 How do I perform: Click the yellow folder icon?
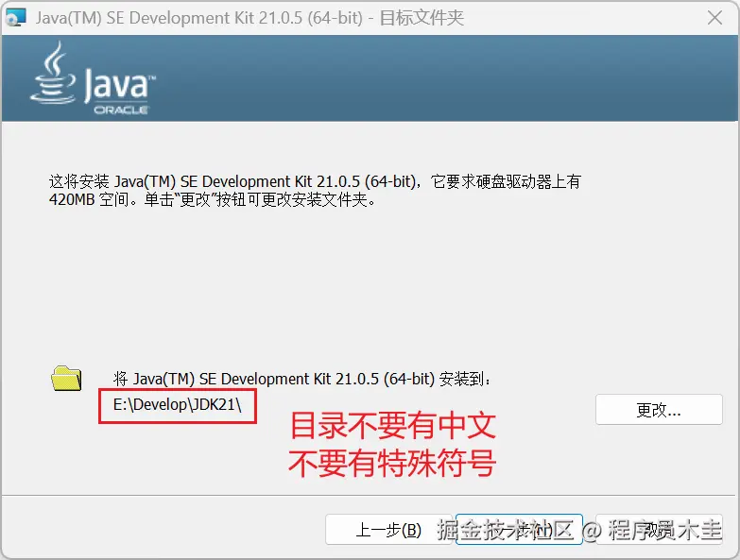pos(66,378)
